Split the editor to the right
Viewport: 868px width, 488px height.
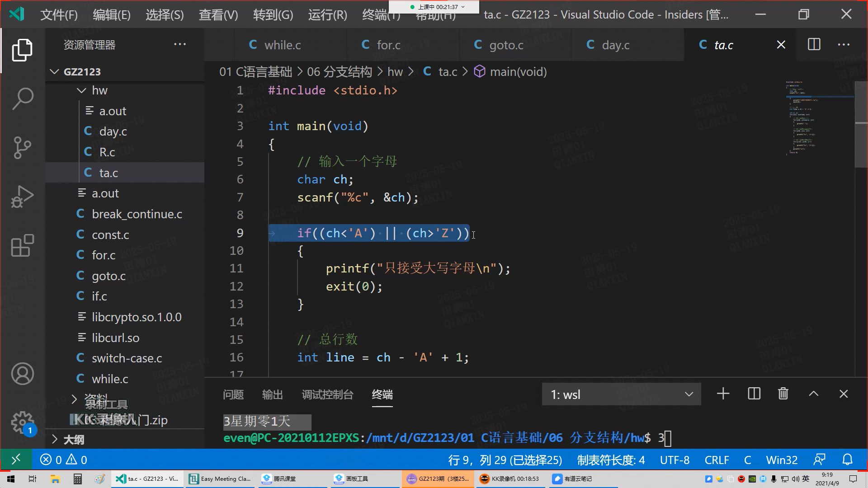click(814, 45)
